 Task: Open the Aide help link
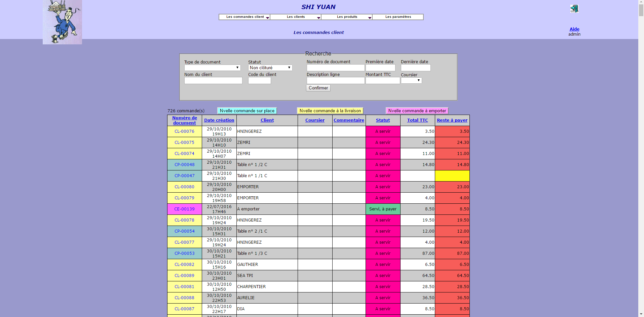click(x=574, y=29)
